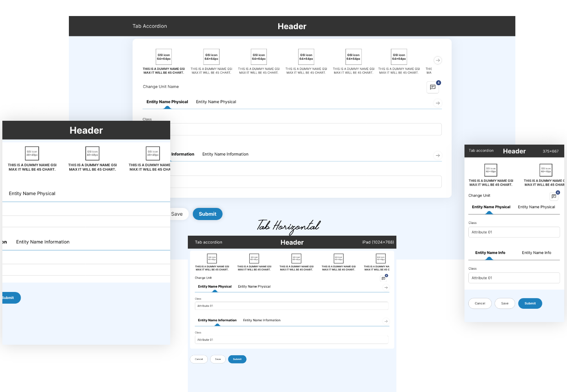Click arrow on Desktop Entity Name Information tab row

pos(437,156)
